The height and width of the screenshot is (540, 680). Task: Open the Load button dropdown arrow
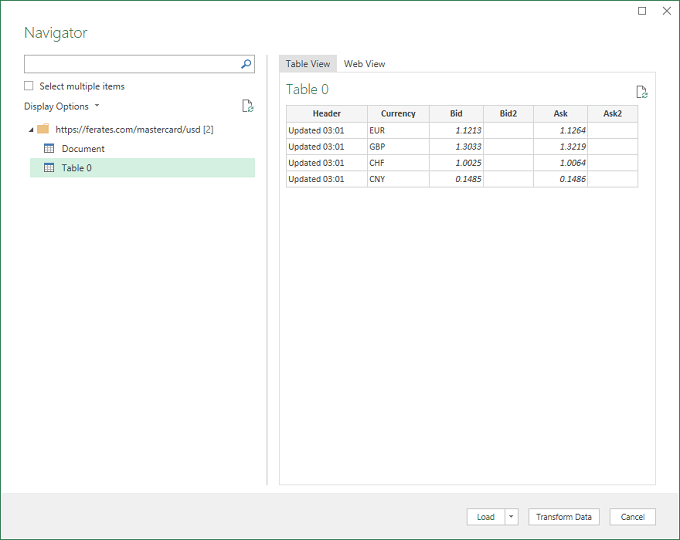pyautogui.click(x=512, y=517)
